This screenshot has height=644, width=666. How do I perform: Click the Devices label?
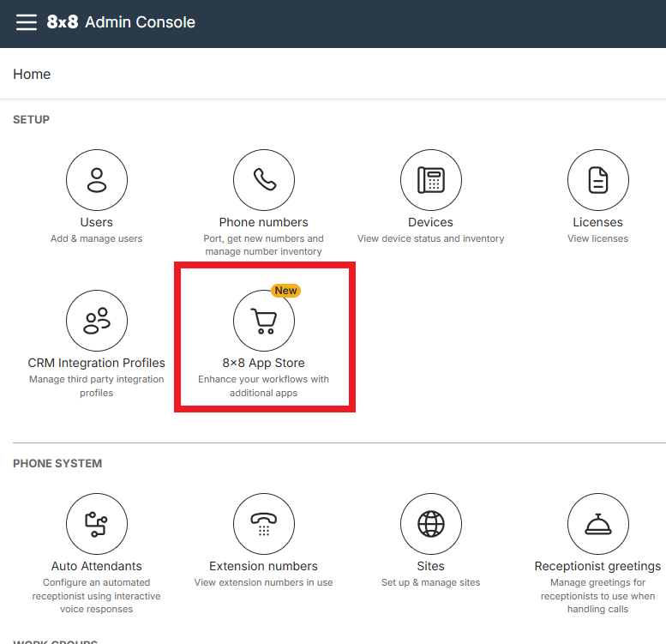coord(430,222)
